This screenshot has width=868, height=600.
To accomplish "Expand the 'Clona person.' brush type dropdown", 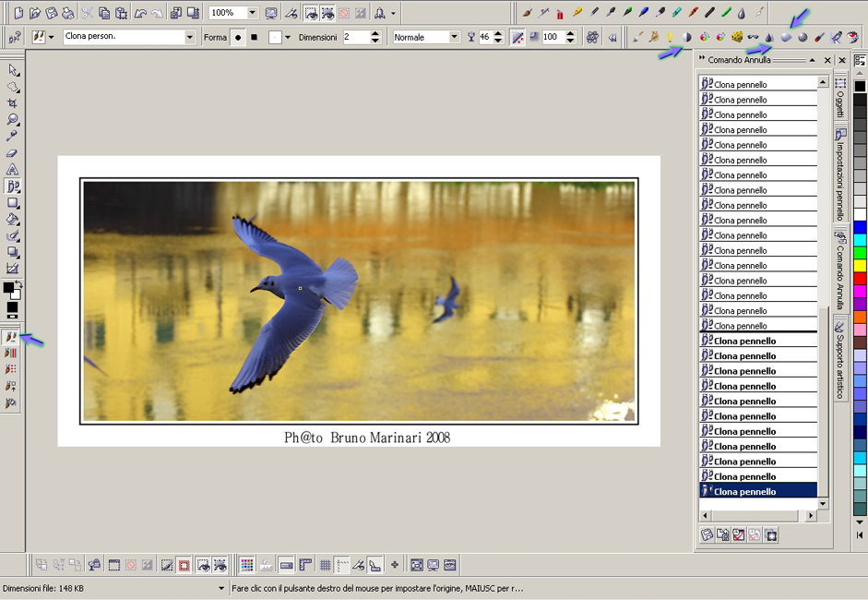I will click(190, 38).
